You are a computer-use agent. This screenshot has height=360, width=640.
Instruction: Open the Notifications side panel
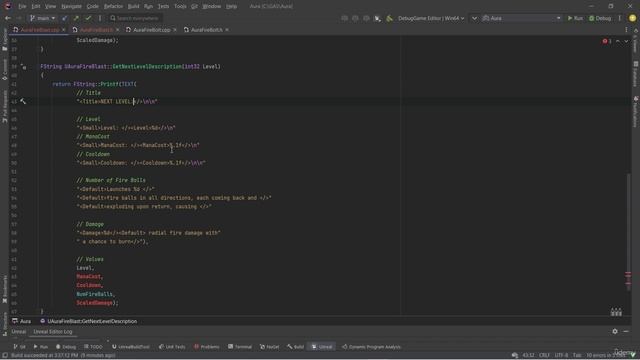636,111
